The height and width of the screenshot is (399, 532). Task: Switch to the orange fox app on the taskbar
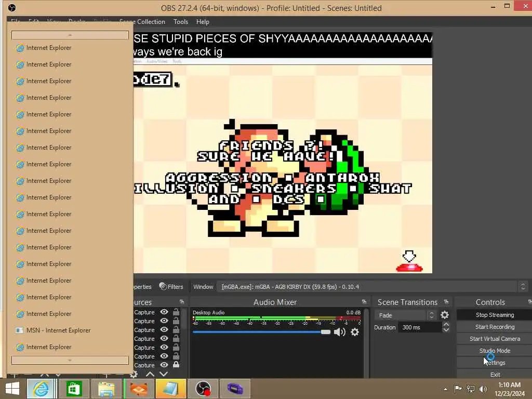tap(138, 389)
